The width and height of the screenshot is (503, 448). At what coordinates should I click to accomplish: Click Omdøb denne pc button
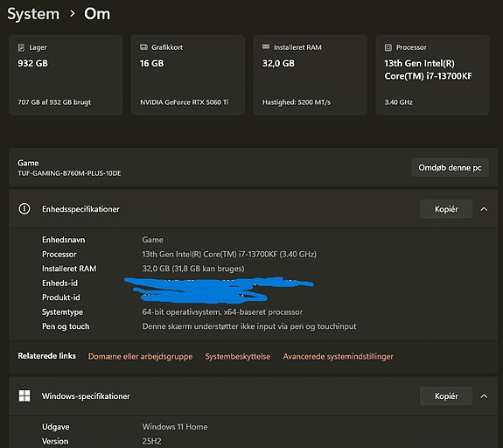(x=450, y=167)
